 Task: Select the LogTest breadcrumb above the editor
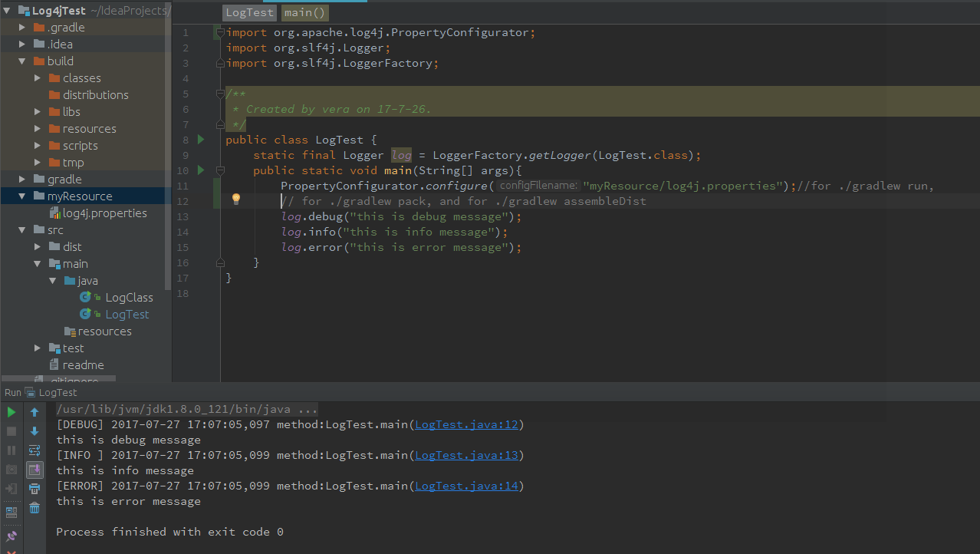tap(249, 13)
